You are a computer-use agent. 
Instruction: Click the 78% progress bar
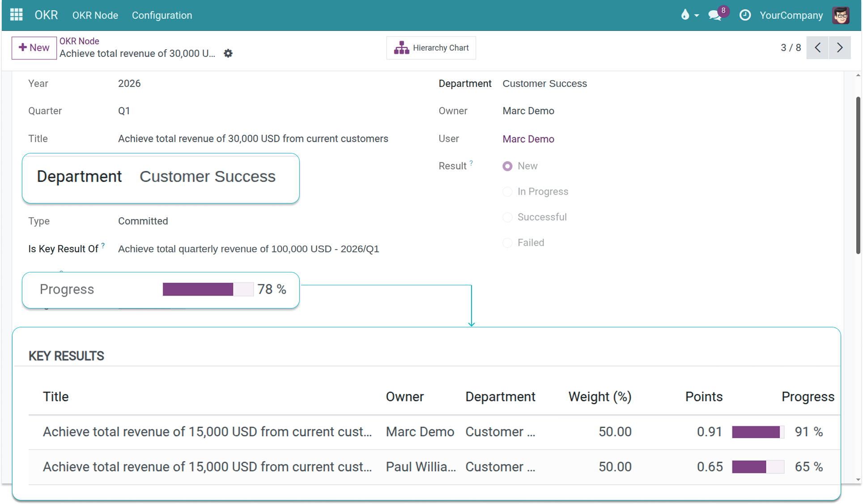(x=208, y=289)
